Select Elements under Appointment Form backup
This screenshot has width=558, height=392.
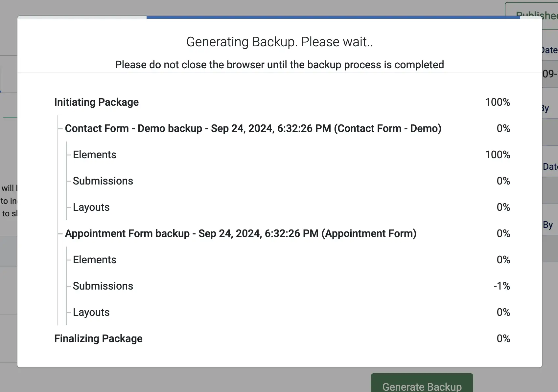95,260
